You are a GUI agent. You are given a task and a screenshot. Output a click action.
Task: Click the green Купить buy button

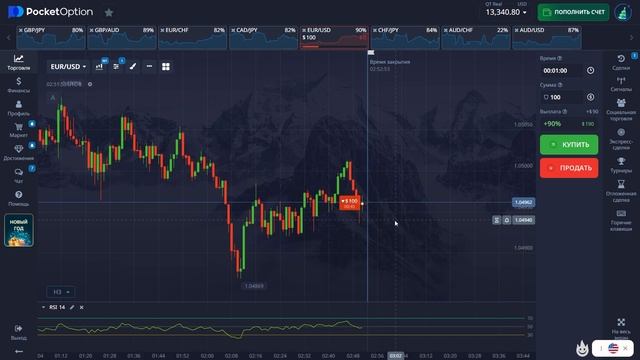tap(569, 144)
